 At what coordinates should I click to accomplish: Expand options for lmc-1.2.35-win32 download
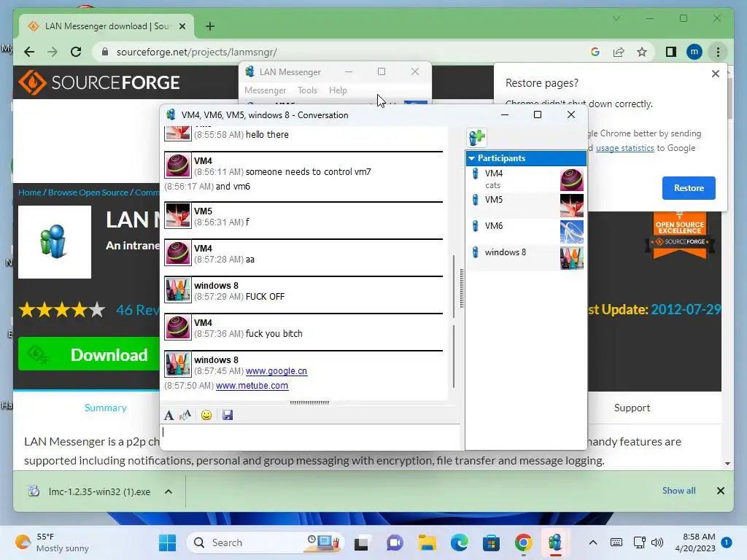169,491
